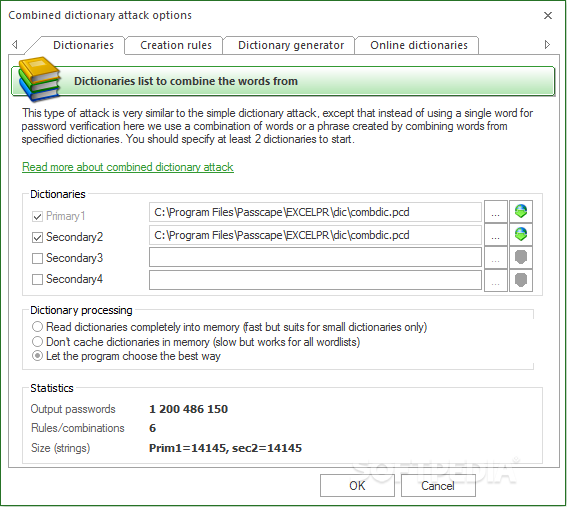Select Don't cache dictionaries in memory option
567x507 pixels.
(37, 342)
